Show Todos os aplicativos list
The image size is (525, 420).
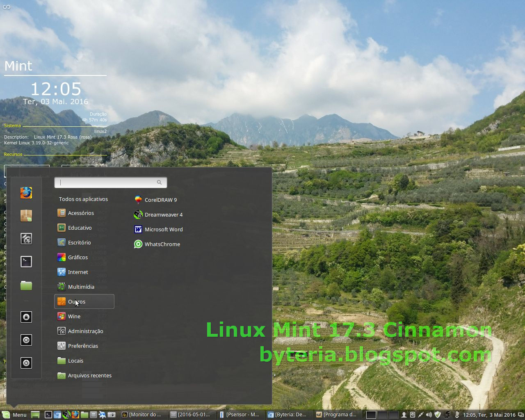[x=83, y=199]
